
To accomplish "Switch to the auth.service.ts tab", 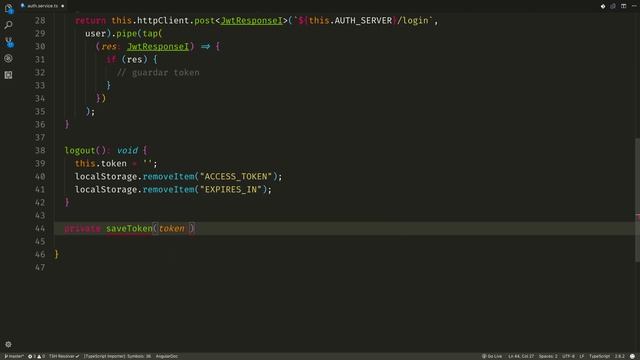I will (x=42, y=6).
